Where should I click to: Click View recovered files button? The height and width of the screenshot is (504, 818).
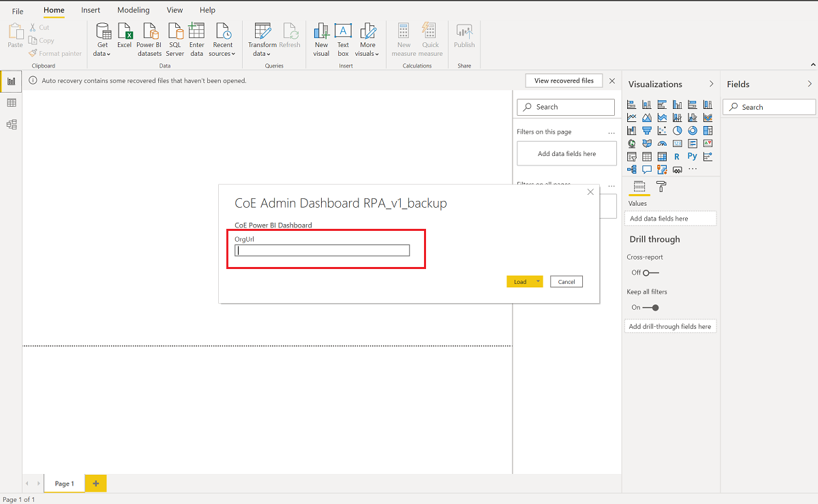(x=564, y=80)
